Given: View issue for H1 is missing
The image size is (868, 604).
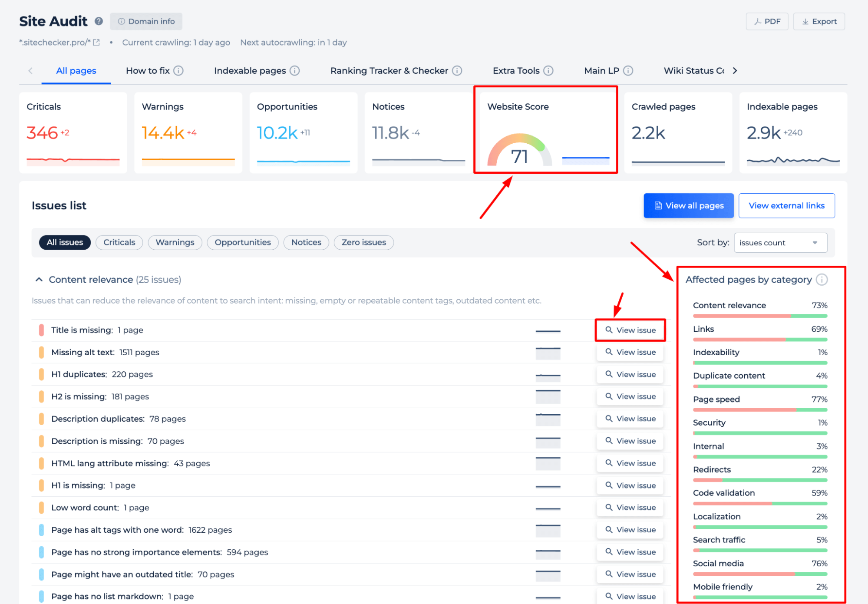Looking at the screenshot, I should pos(630,485).
